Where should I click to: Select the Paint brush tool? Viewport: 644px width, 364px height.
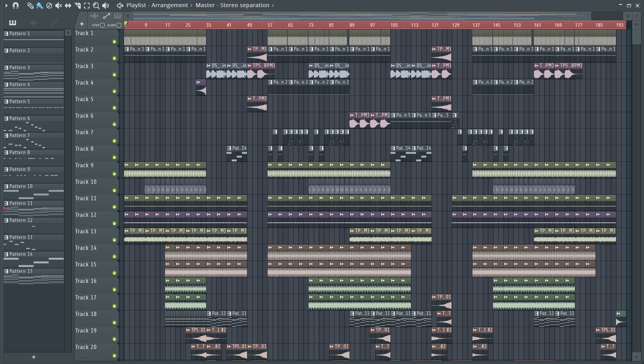(x=40, y=5)
